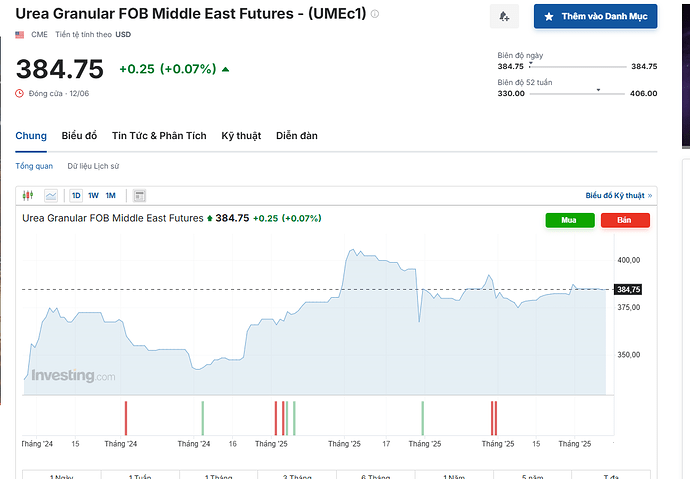Viewport: 690px width, 479px height.
Task: Select the 1M chart interval
Action: point(110,196)
